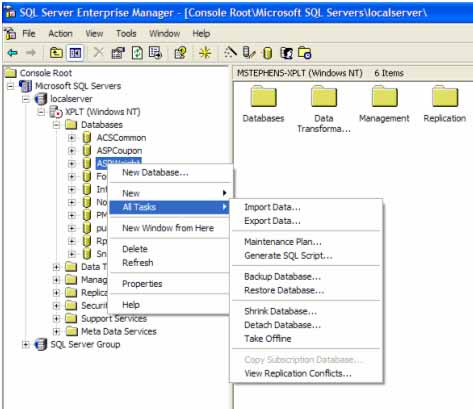Screen dimensions: 473x409
Task: Choose New Database... from context menu
Action: click(x=169, y=173)
